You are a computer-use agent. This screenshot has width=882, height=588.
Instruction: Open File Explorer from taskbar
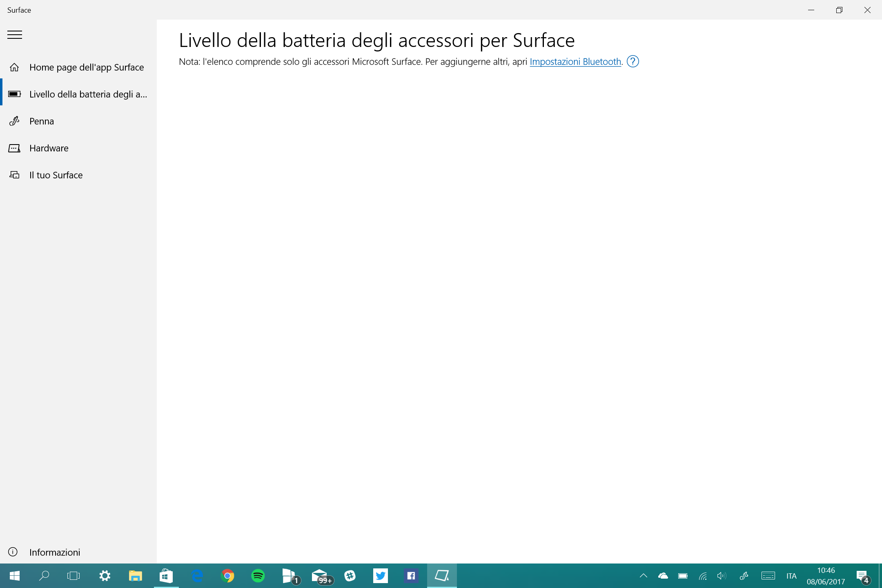pyautogui.click(x=136, y=576)
